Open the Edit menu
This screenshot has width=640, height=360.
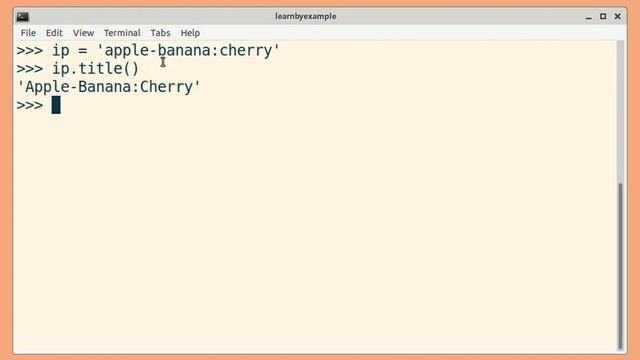pyautogui.click(x=54, y=33)
